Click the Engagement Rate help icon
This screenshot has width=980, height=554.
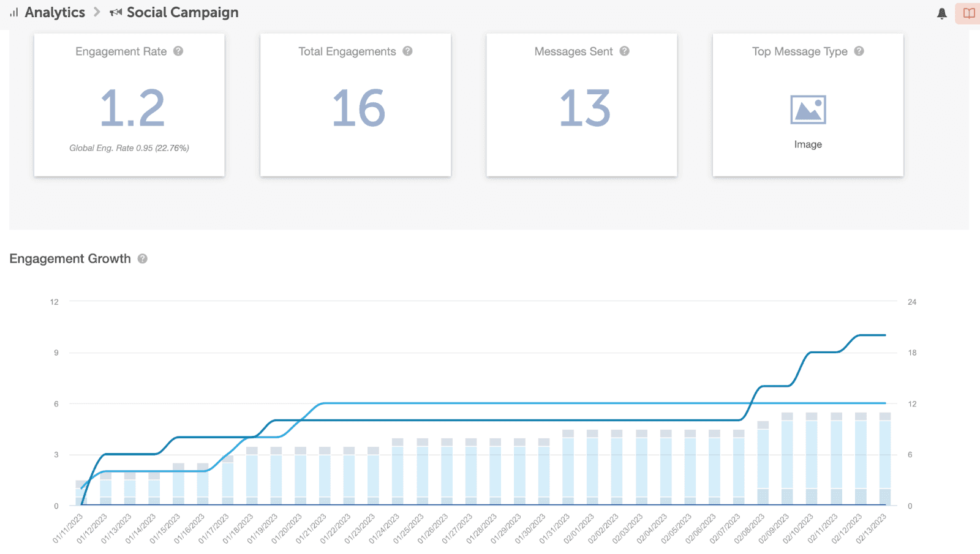[x=178, y=51]
